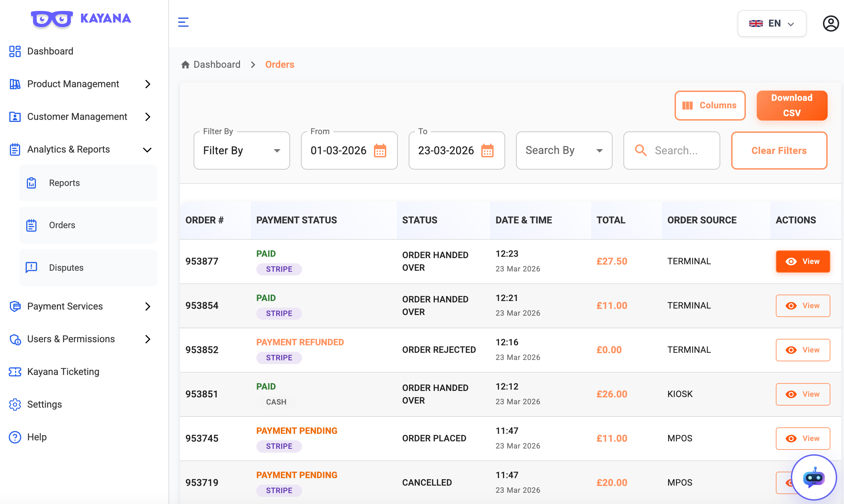Open the EN language selector

pyautogui.click(x=772, y=23)
